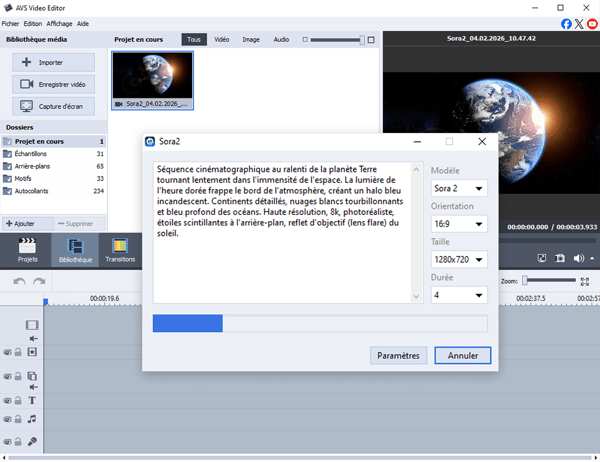Select the main video track icon
600x462 pixels.
click(32, 325)
